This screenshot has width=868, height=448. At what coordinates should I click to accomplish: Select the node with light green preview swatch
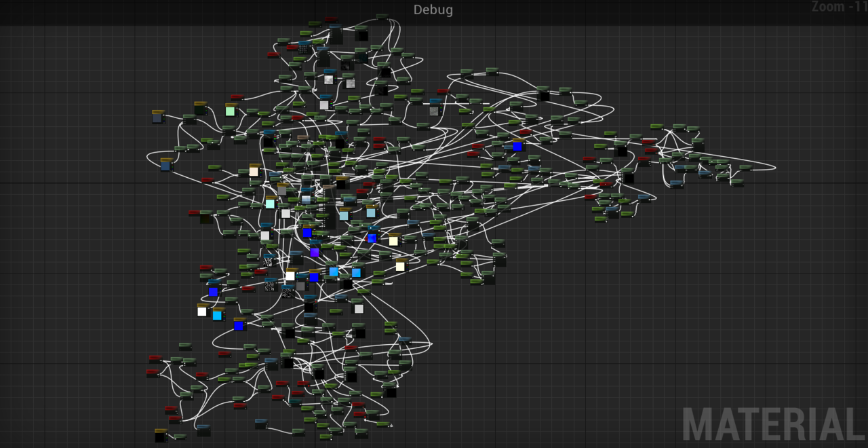[x=231, y=110]
